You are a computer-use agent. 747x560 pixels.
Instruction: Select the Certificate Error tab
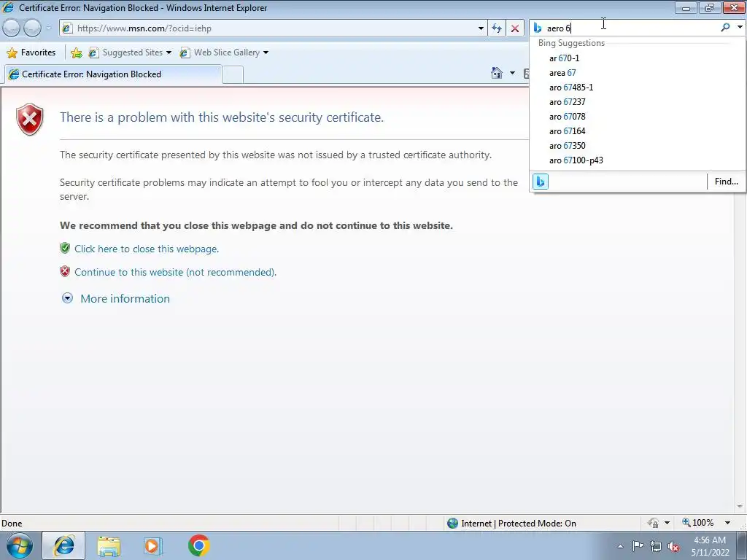pyautogui.click(x=113, y=74)
